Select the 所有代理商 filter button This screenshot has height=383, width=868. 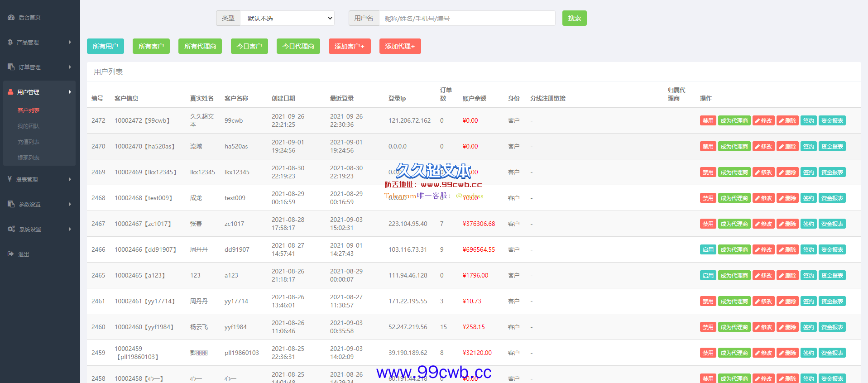(200, 46)
